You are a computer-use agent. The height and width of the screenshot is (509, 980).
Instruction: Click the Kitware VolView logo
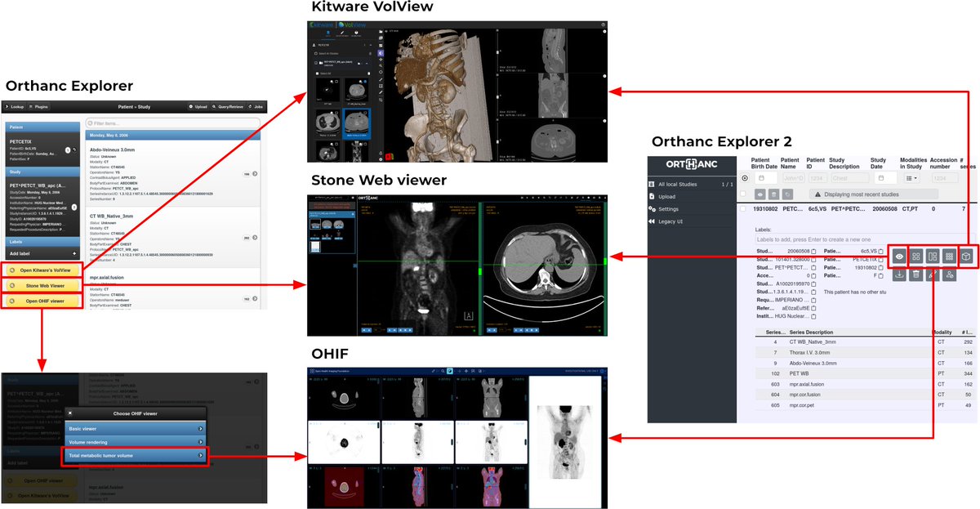point(338,27)
